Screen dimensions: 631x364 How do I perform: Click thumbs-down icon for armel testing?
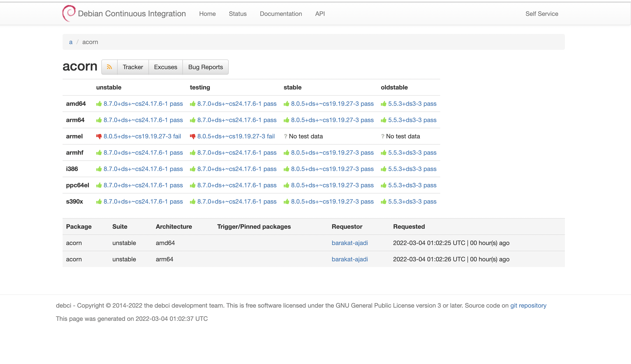193,137
